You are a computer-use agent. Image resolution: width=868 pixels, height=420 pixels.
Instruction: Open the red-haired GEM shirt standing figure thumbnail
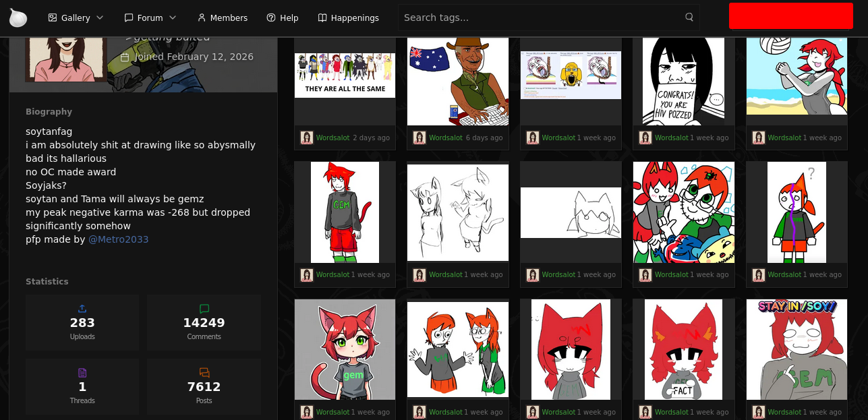pos(345,212)
